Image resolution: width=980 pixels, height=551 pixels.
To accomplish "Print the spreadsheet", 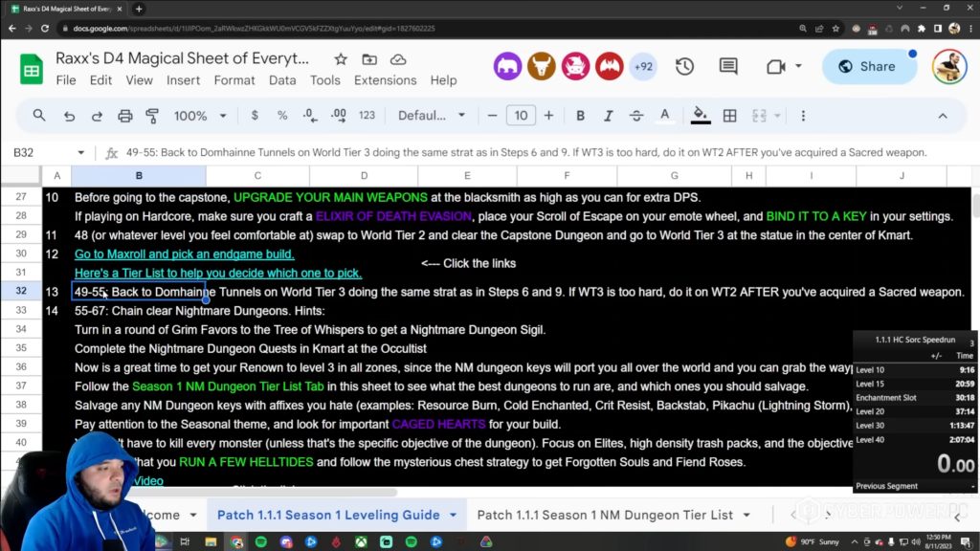I will click(x=125, y=116).
